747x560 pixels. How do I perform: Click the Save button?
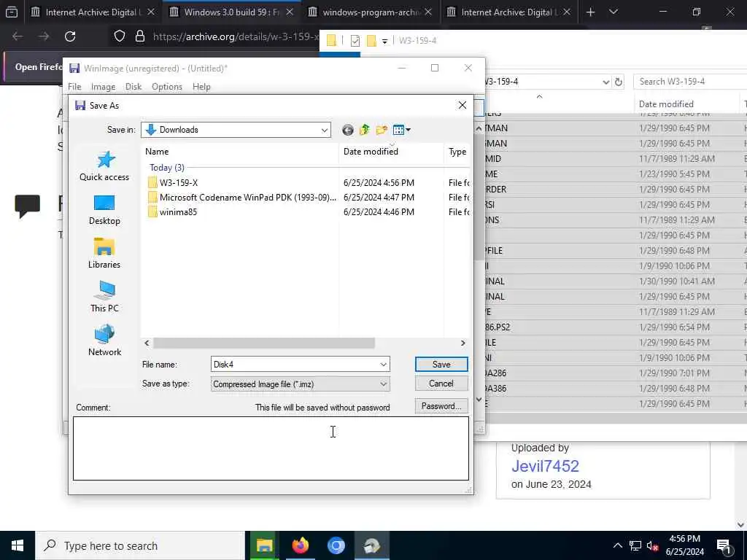point(441,365)
